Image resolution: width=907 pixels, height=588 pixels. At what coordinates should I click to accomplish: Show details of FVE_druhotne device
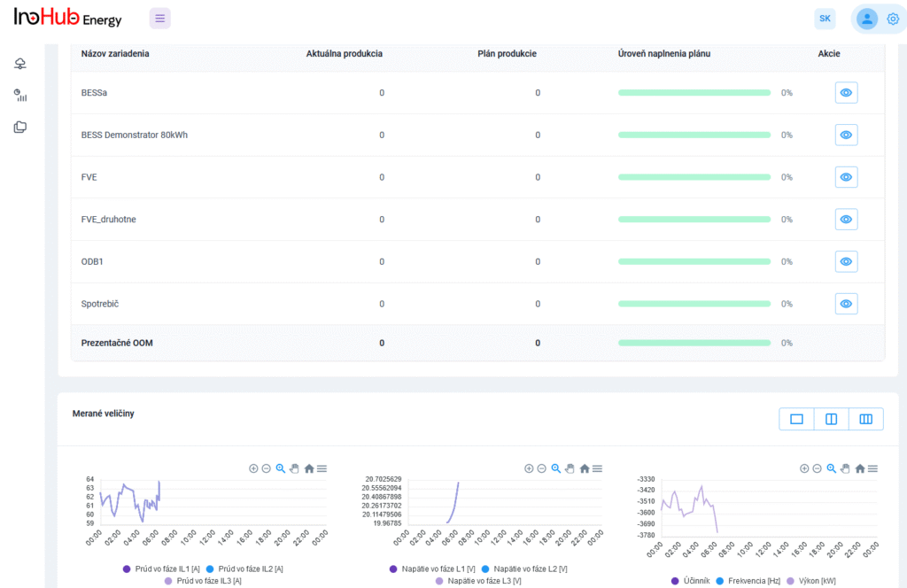click(846, 220)
